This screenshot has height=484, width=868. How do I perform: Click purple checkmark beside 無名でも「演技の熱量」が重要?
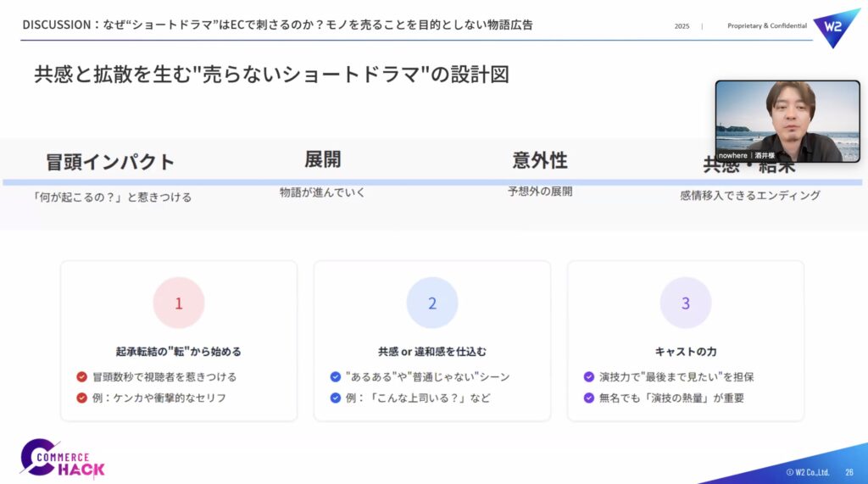[x=589, y=398]
